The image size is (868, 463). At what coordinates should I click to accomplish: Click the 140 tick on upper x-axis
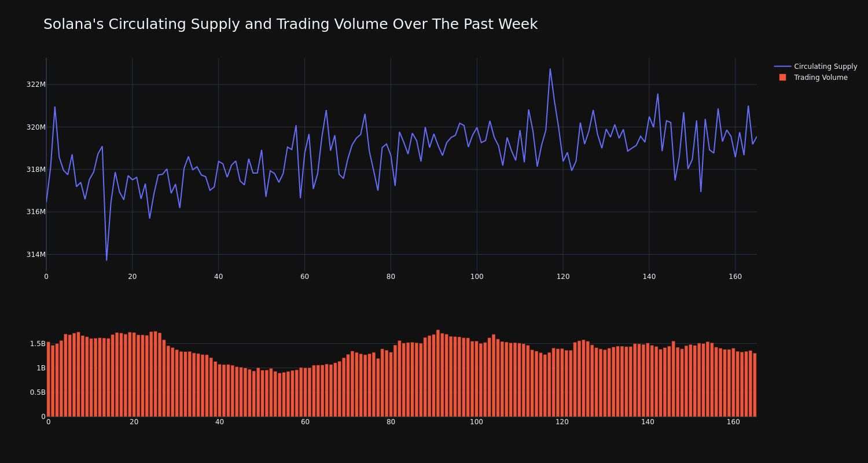pos(649,277)
